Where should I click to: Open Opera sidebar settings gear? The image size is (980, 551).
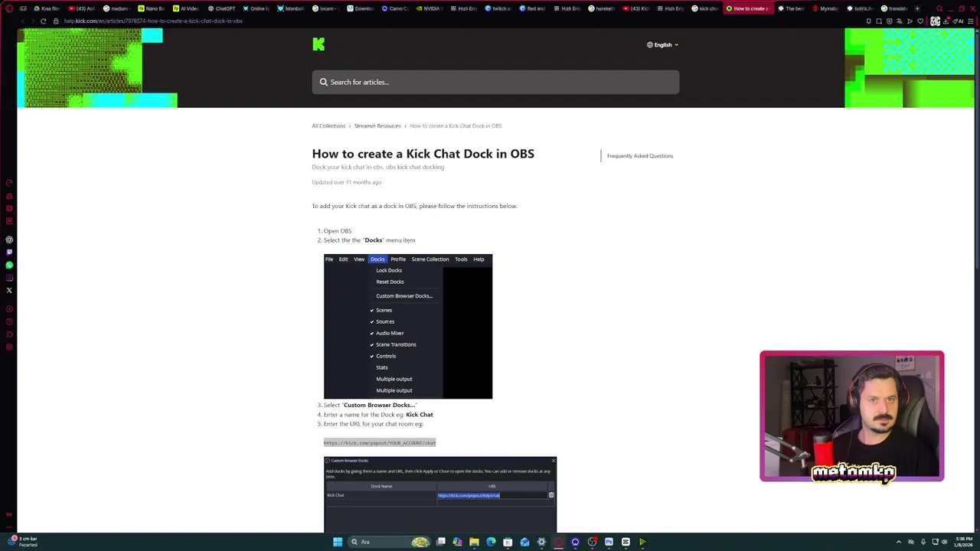pos(9,347)
